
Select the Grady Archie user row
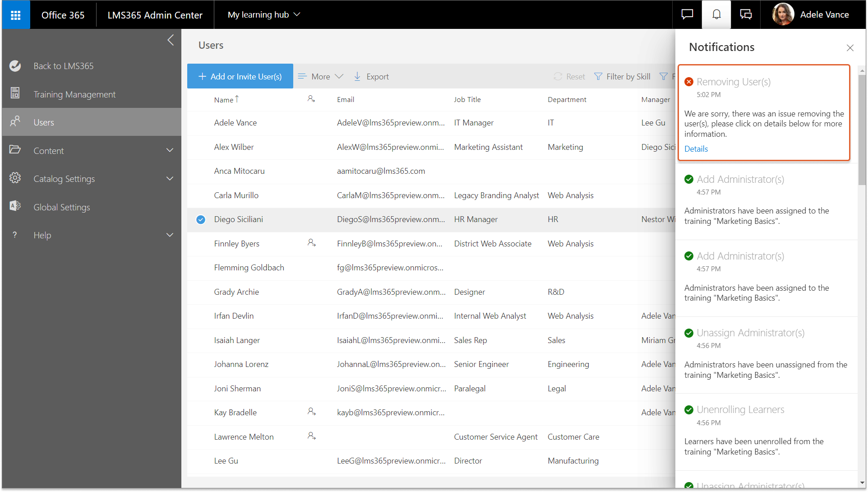coord(236,292)
